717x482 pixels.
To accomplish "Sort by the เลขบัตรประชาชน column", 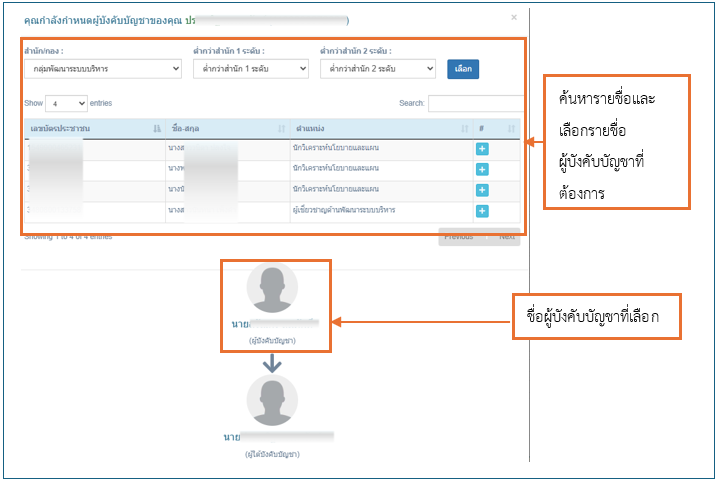I will tap(95, 129).
